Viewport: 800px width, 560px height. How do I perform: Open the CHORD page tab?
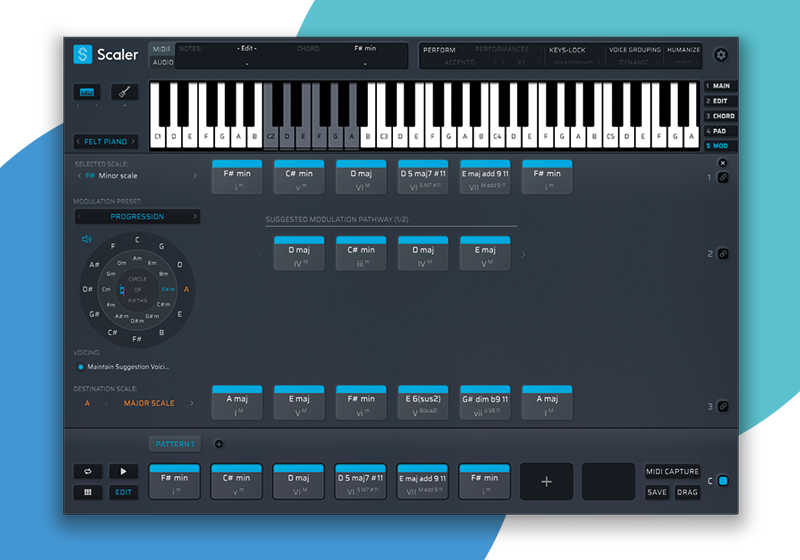pyautogui.click(x=720, y=116)
